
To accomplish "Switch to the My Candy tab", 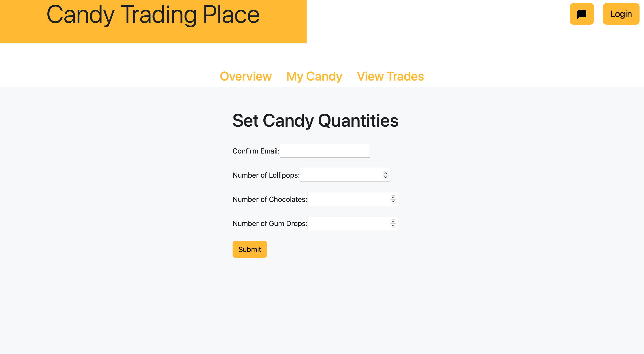I will pos(314,76).
